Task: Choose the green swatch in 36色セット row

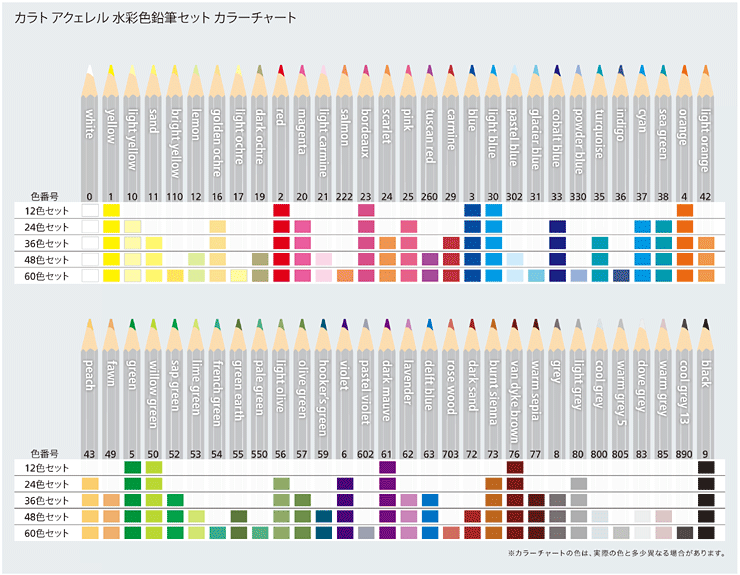Action: pos(132,500)
